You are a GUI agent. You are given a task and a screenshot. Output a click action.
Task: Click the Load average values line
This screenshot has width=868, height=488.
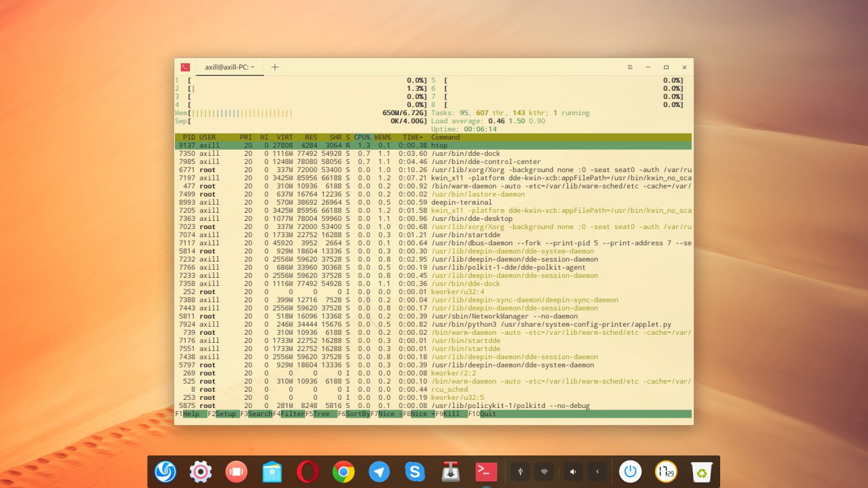pyautogui.click(x=488, y=121)
